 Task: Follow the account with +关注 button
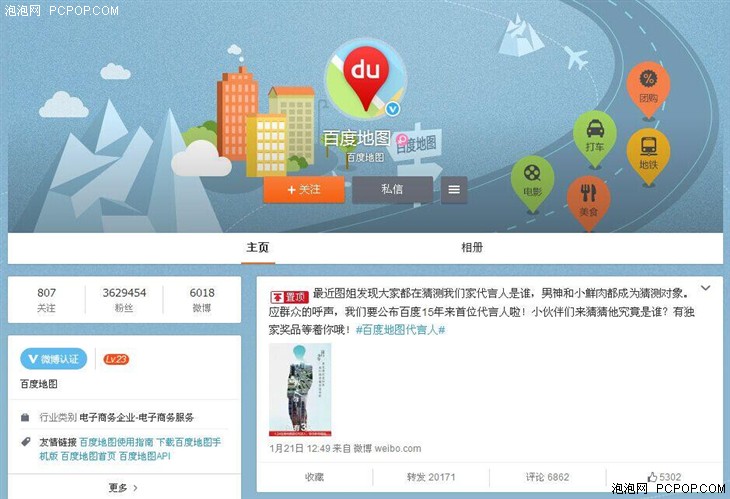click(304, 189)
